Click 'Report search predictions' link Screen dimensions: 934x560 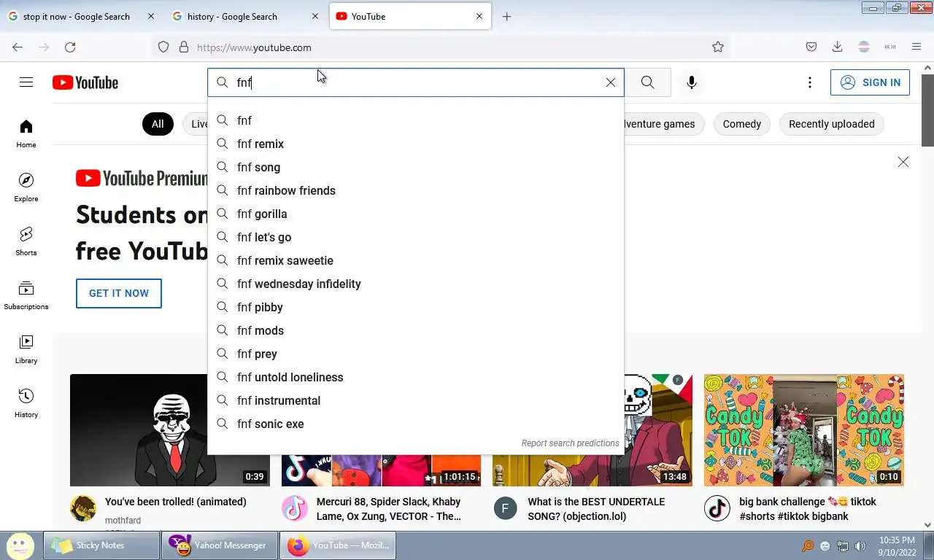pos(570,443)
